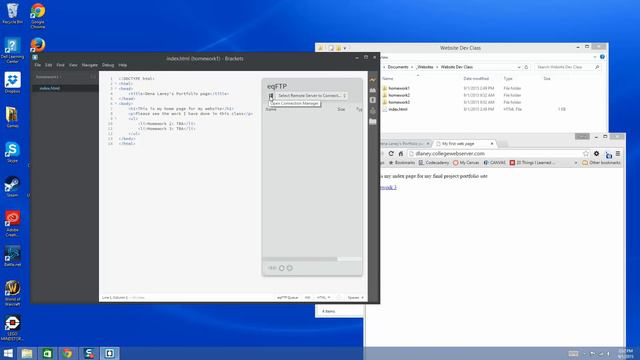Open CANVAS bookmark in Chrome
This screenshot has height=360, width=640.
point(494,162)
